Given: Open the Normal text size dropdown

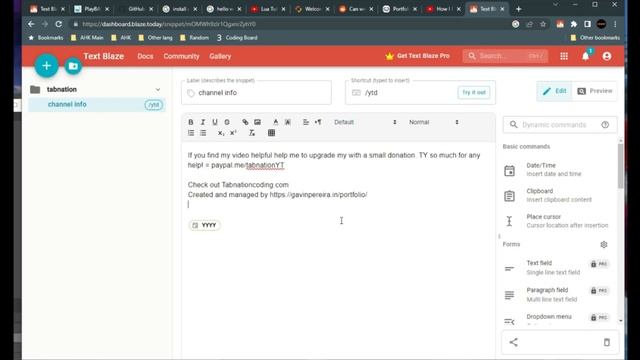Looking at the screenshot, I should click(433, 122).
